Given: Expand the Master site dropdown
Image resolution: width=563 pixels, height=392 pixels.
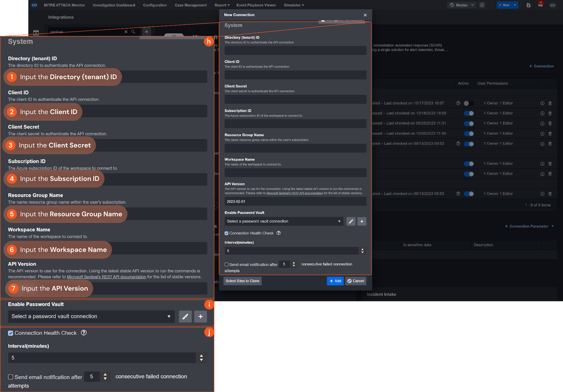Looking at the screenshot, I should click(462, 5).
